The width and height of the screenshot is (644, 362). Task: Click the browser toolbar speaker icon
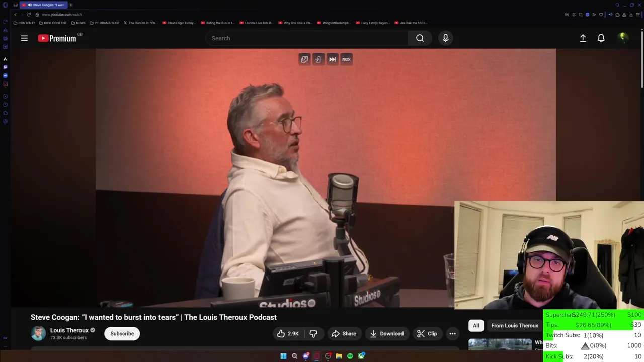pyautogui.click(x=611, y=15)
